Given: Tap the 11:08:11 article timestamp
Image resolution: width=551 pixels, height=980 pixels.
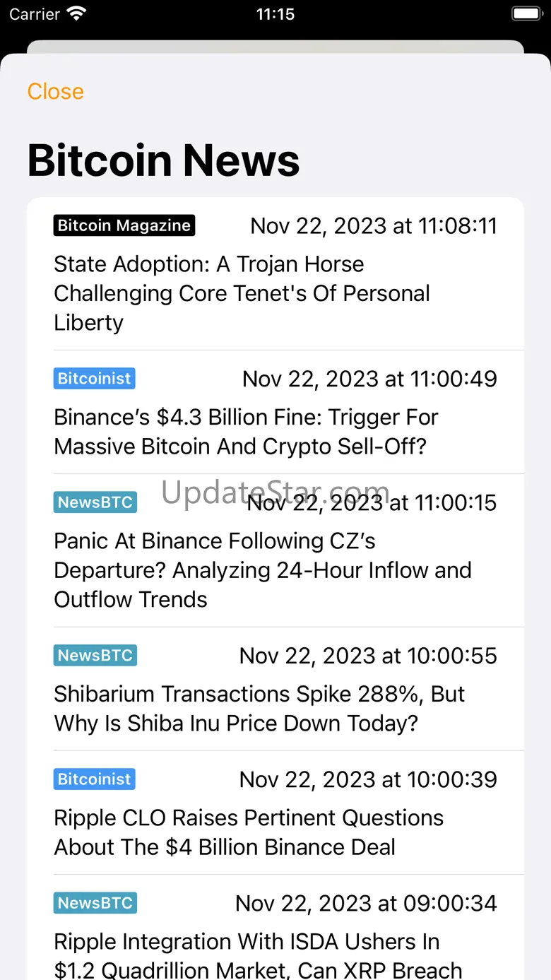Looking at the screenshot, I should point(374,226).
